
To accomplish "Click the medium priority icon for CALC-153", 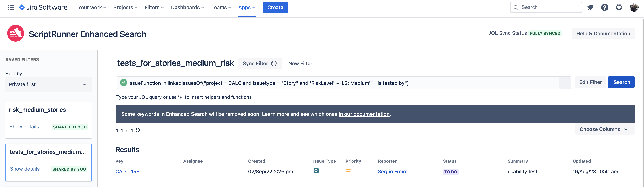I will point(348,171).
